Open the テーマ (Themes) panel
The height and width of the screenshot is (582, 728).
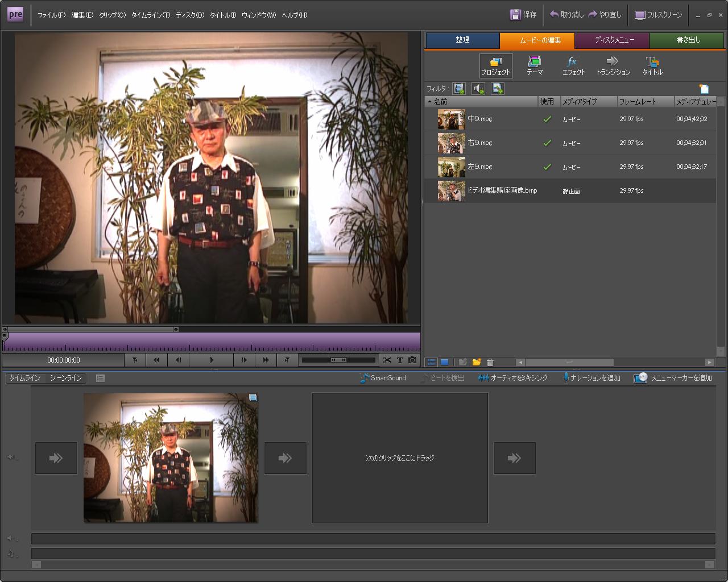[534, 66]
